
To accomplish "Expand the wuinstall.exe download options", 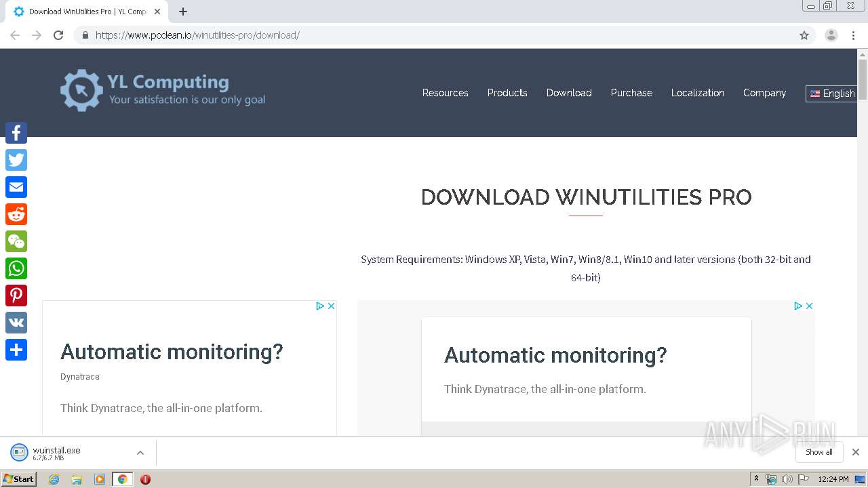I will coord(140,453).
